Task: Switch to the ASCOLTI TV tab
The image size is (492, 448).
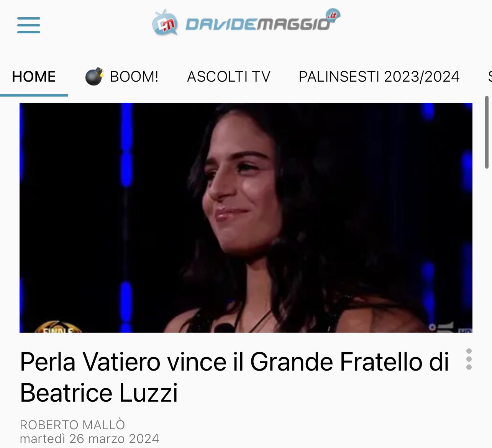Action: (x=229, y=77)
